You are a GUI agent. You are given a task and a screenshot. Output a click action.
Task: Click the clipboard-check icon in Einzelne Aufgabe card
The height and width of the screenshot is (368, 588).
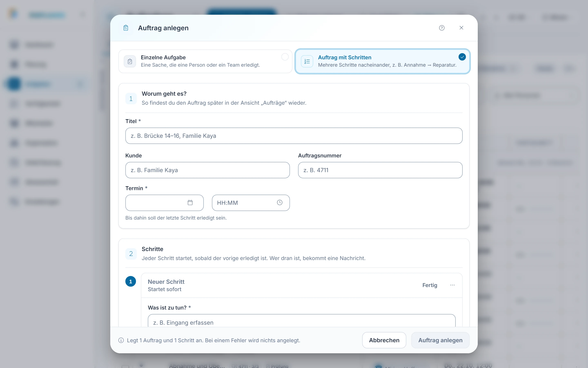coord(130,61)
